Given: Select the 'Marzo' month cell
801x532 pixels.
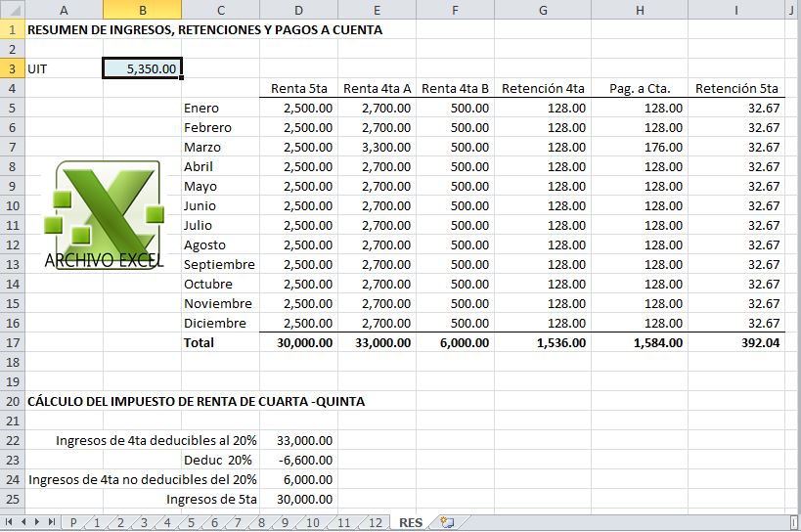Looking at the screenshot, I should point(220,147).
